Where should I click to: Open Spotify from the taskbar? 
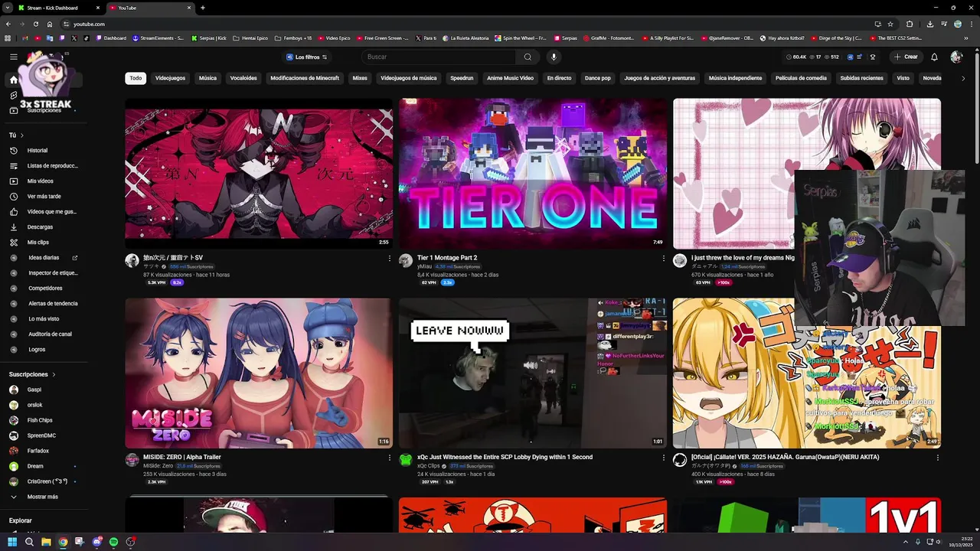[113, 542]
